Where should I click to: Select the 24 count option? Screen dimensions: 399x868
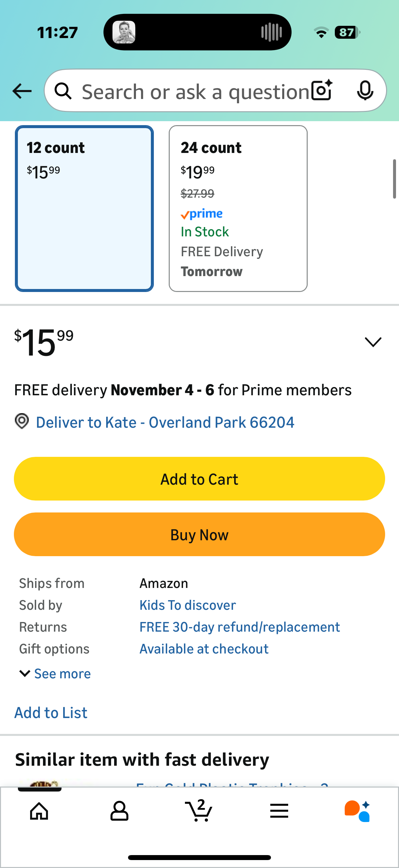point(238,208)
